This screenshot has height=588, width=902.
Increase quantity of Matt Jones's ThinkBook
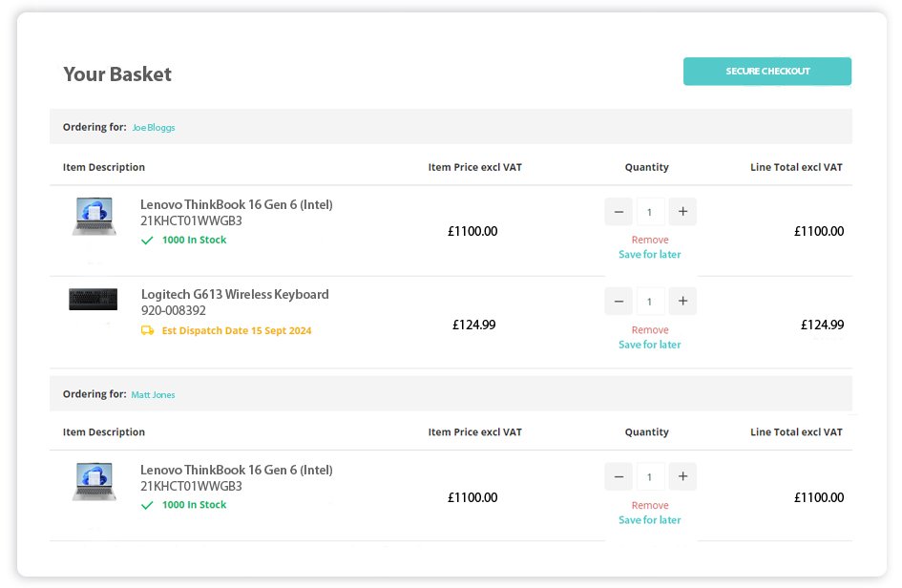coord(682,476)
